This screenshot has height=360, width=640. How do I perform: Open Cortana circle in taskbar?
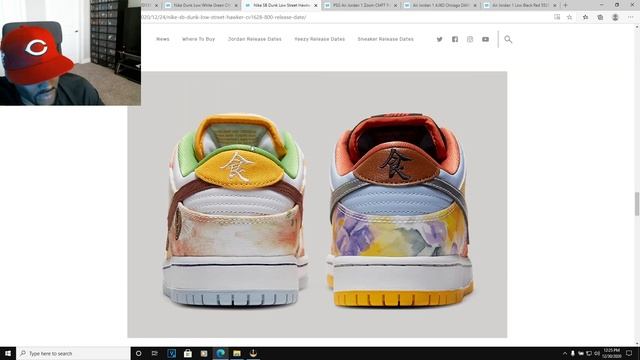click(x=138, y=353)
